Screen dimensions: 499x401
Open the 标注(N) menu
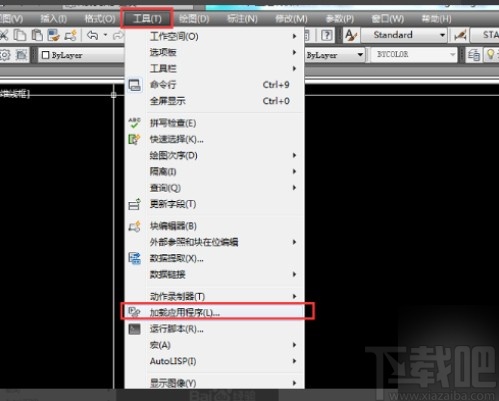point(242,18)
